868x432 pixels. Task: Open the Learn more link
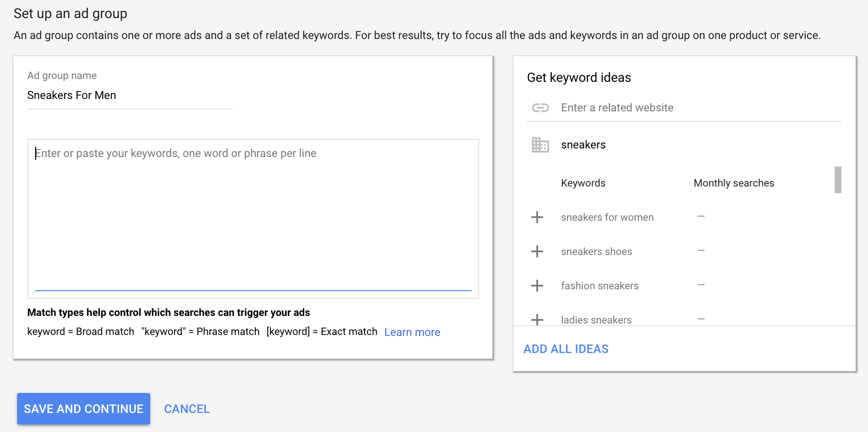point(412,332)
